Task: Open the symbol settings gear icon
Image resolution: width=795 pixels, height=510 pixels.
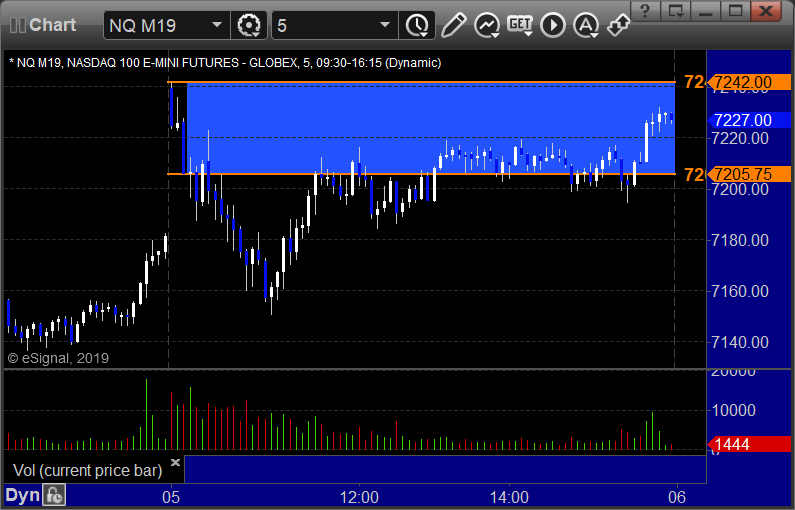Action: tap(248, 25)
